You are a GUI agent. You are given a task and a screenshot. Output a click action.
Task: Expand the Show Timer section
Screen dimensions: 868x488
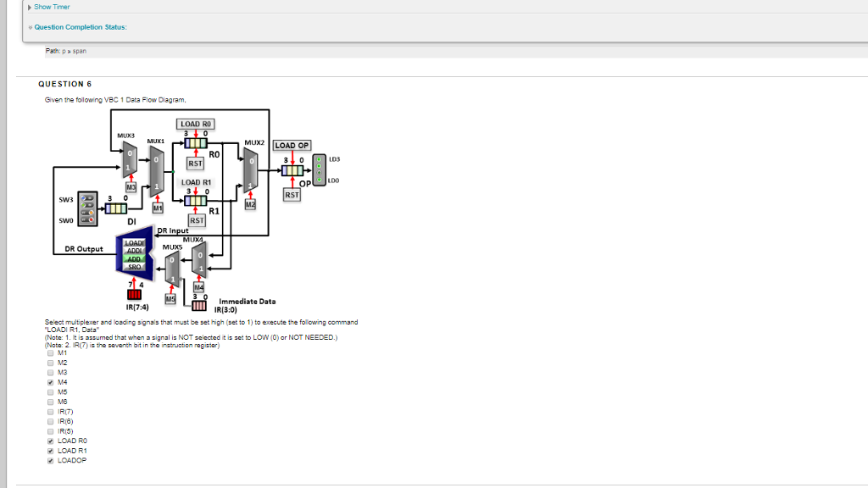51,7
